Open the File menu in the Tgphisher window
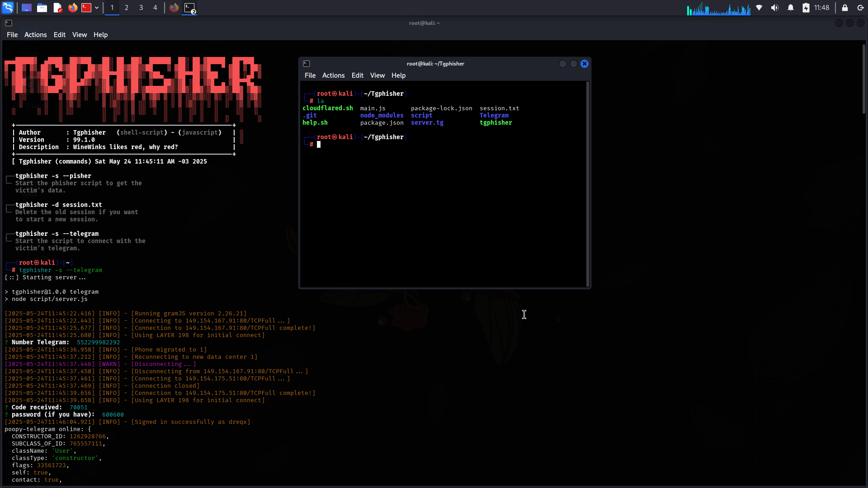Viewport: 868px width, 488px height. click(310, 75)
